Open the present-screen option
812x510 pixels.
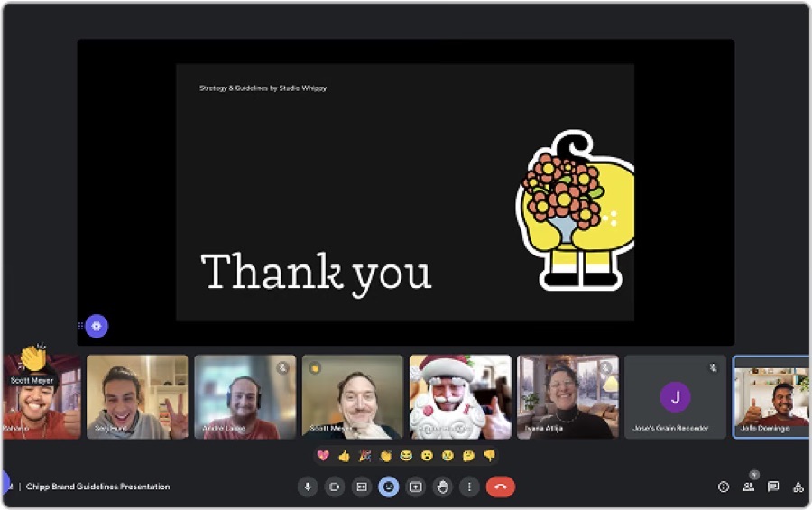(415, 487)
